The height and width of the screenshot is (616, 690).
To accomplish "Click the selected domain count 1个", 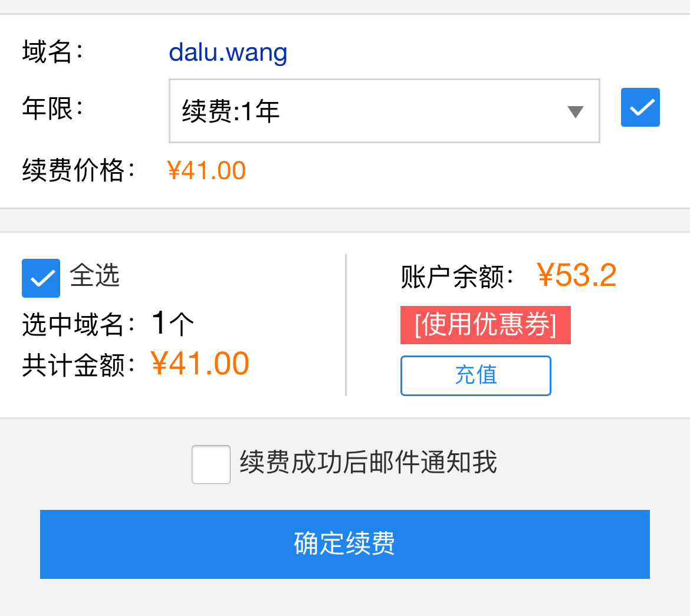I will (172, 324).
